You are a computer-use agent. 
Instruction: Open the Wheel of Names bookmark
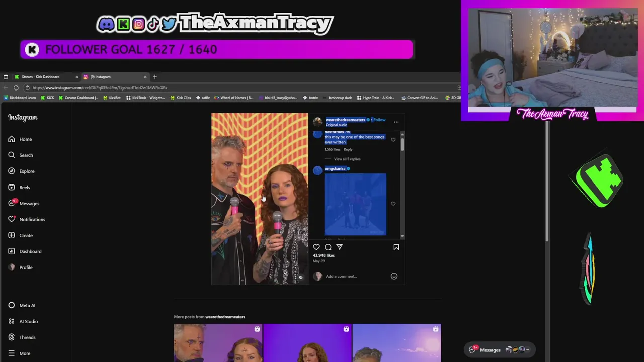(x=234, y=98)
